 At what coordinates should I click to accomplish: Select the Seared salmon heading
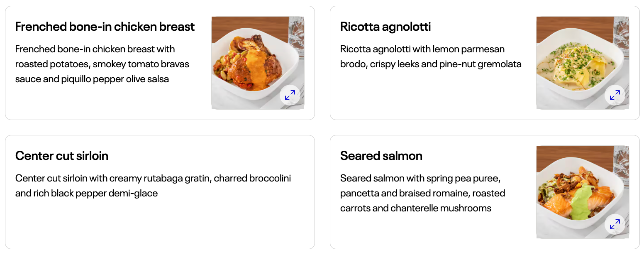[381, 156]
